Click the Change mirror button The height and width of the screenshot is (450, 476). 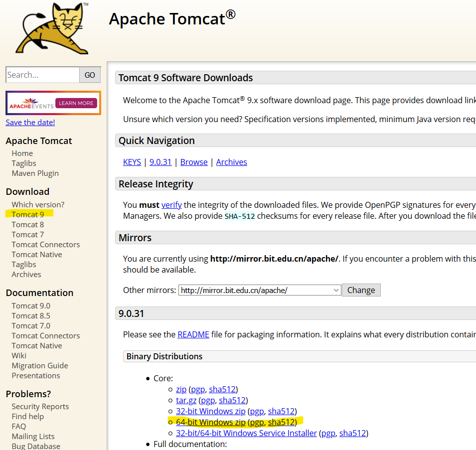(x=361, y=291)
